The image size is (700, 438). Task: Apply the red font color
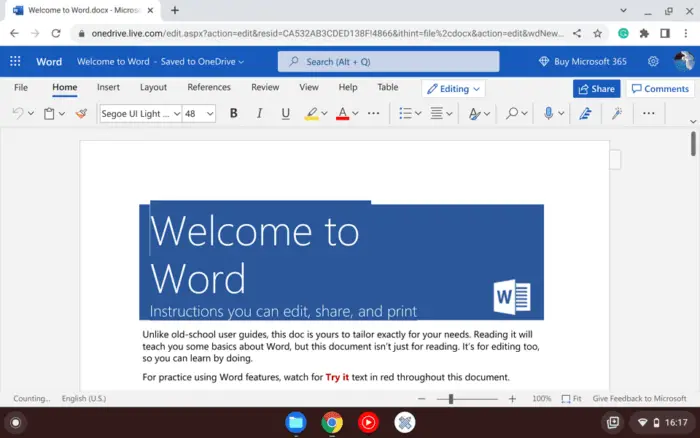click(x=342, y=114)
